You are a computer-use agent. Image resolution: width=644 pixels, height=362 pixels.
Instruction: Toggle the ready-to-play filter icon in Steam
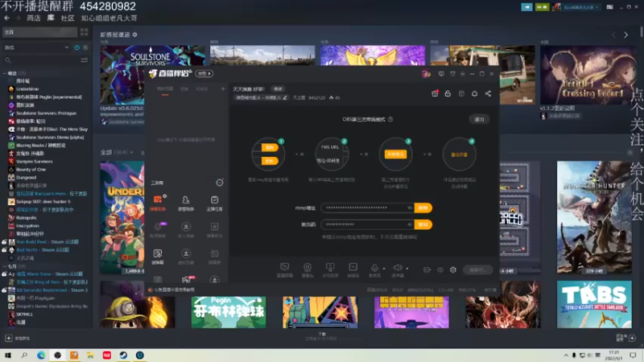(x=85, y=47)
